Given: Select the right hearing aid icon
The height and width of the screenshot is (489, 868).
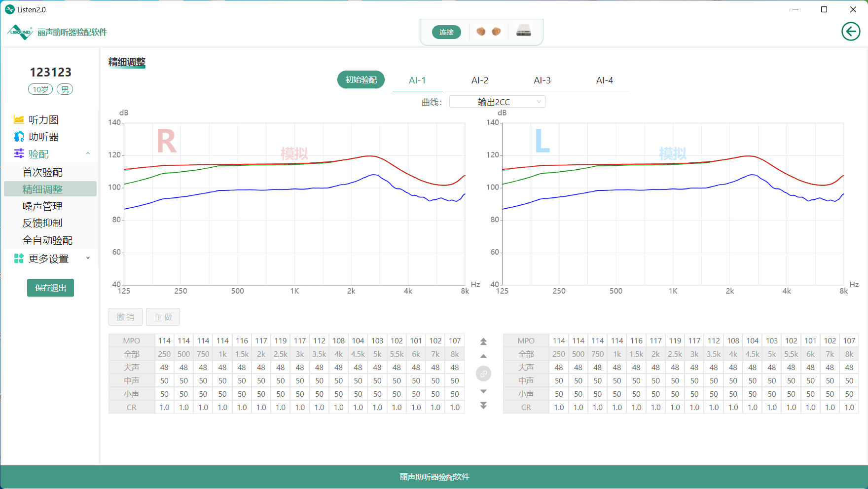Looking at the screenshot, I should click(x=481, y=32).
